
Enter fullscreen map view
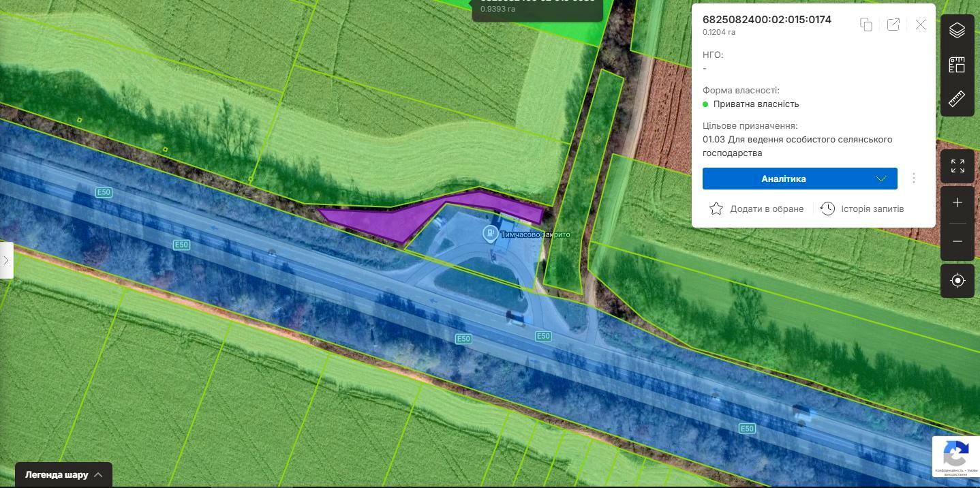tap(957, 166)
